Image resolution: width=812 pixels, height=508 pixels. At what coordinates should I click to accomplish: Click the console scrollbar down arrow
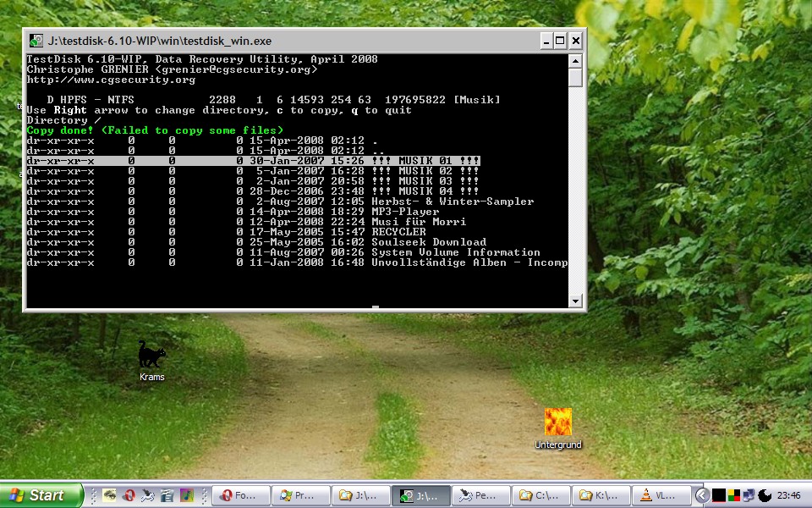(x=575, y=301)
